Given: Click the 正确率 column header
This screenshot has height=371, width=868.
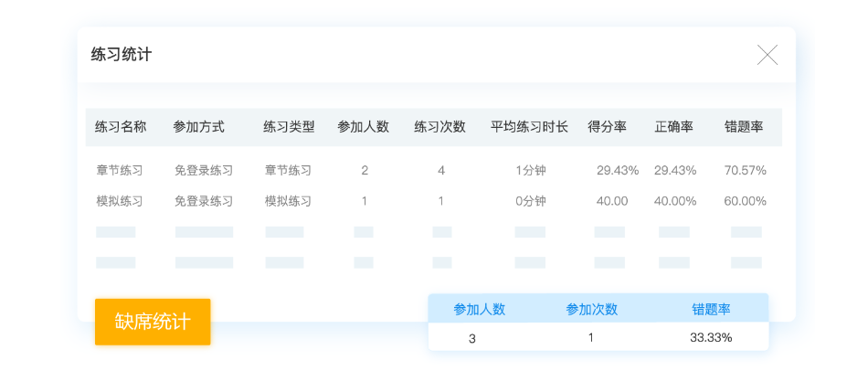Looking at the screenshot, I should coord(674,127).
